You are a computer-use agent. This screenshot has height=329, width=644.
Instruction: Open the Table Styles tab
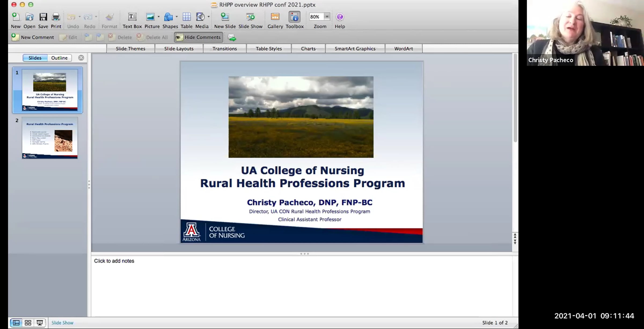tap(269, 49)
